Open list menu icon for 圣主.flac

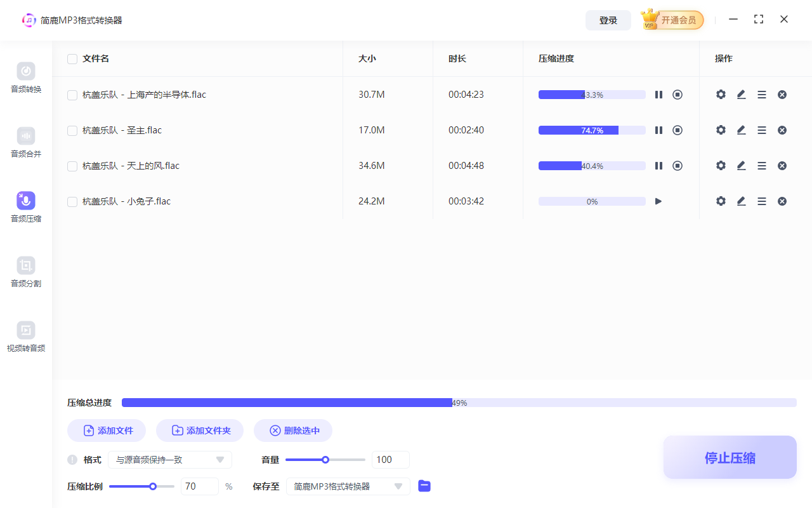(762, 130)
